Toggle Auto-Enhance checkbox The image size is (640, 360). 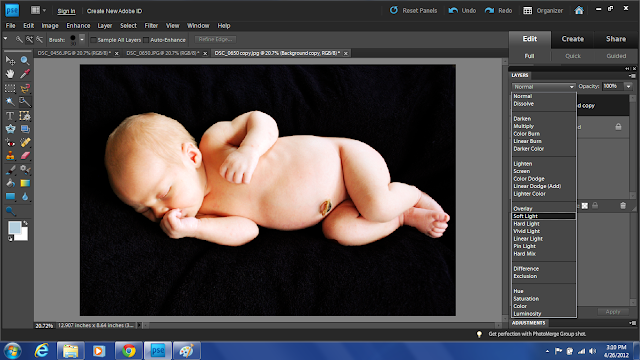[146, 40]
